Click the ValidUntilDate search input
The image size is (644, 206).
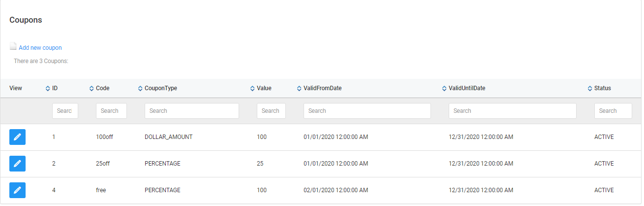[x=512, y=111]
